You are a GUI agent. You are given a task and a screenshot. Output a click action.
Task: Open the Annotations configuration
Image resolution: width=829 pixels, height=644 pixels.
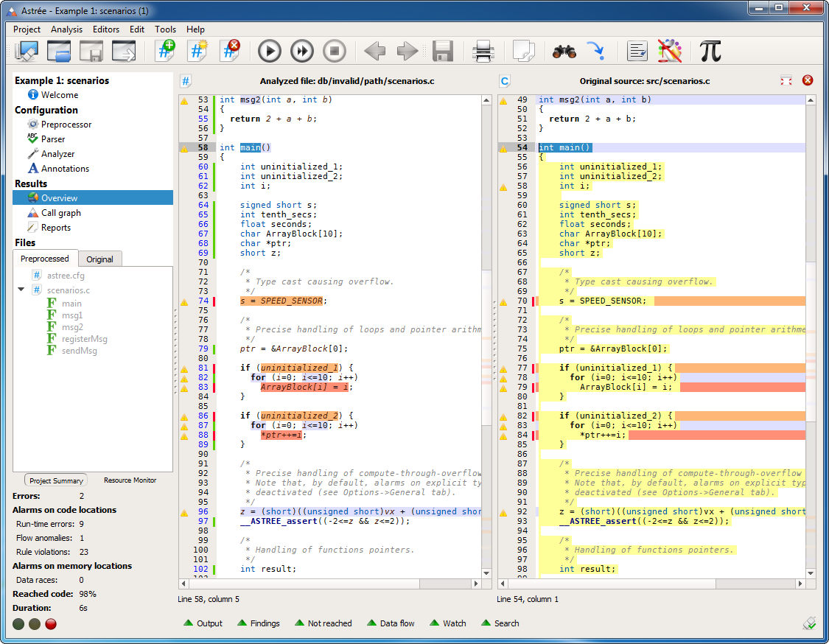[65, 169]
